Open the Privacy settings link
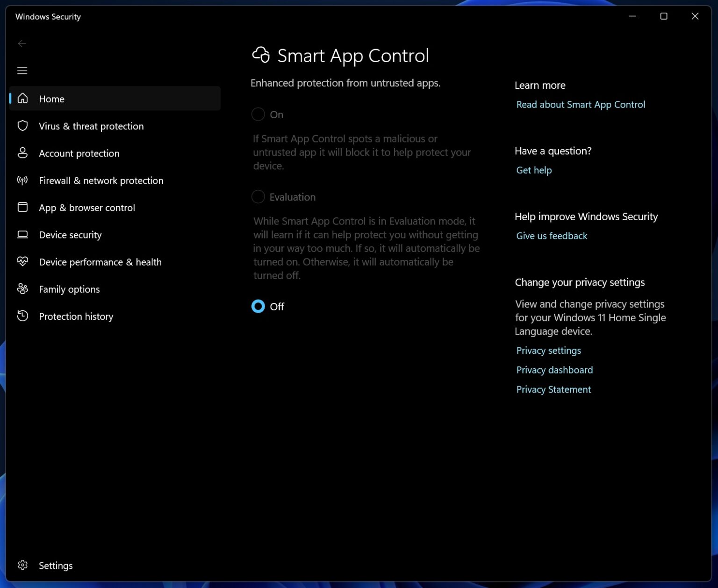Screen dimensions: 718x588 [x=549, y=351]
